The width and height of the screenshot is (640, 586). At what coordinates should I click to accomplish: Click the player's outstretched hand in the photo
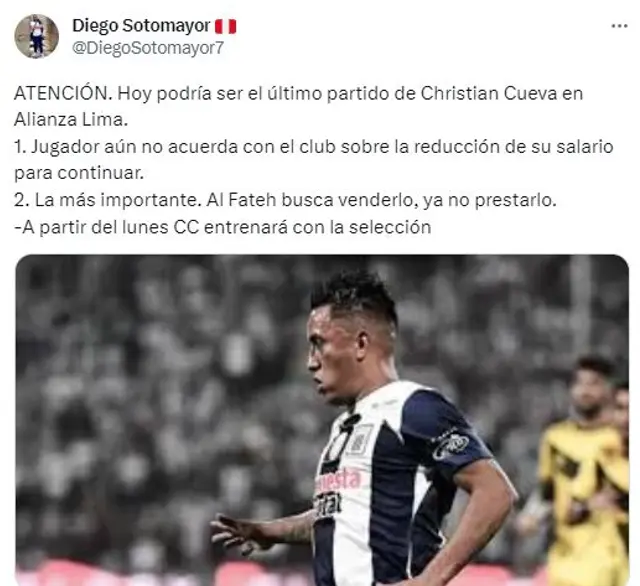[239, 531]
